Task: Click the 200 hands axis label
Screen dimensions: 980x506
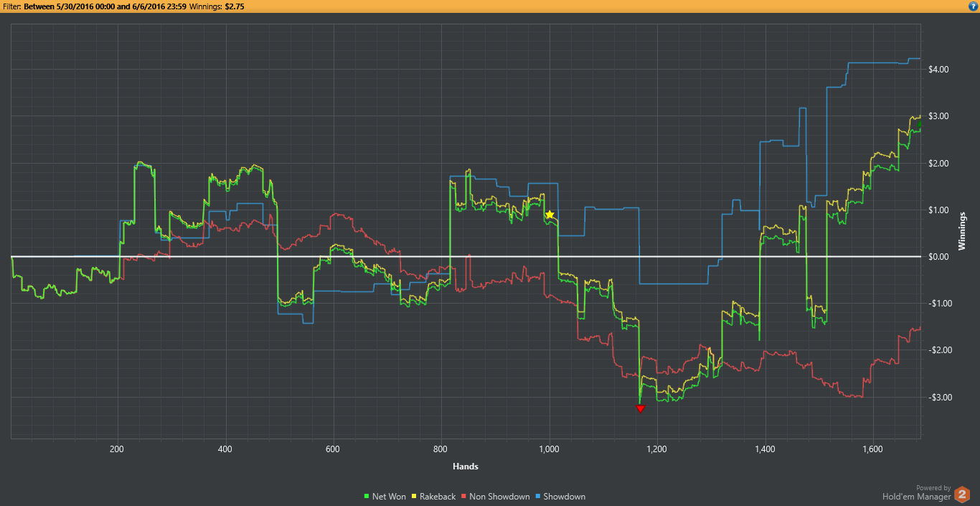Action: tap(116, 449)
